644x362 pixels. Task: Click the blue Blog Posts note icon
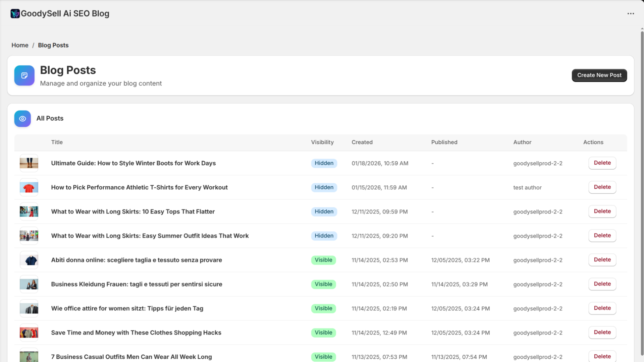pos(24,75)
